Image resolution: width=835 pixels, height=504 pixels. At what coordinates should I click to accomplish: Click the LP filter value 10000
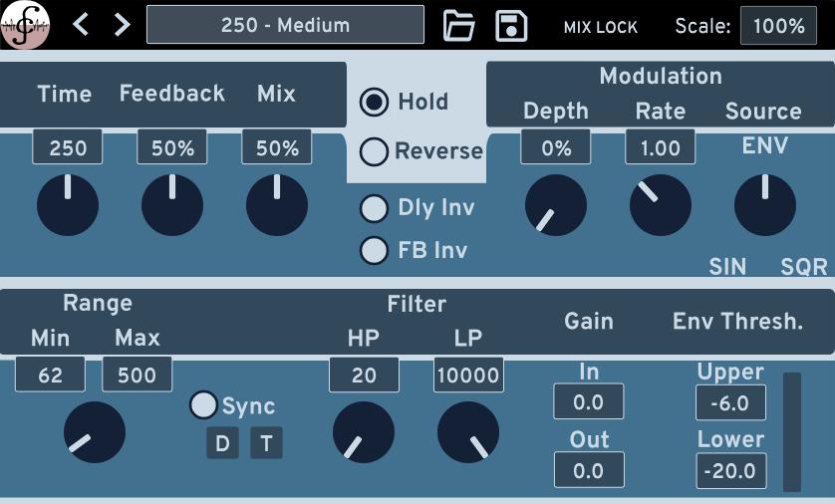click(468, 376)
